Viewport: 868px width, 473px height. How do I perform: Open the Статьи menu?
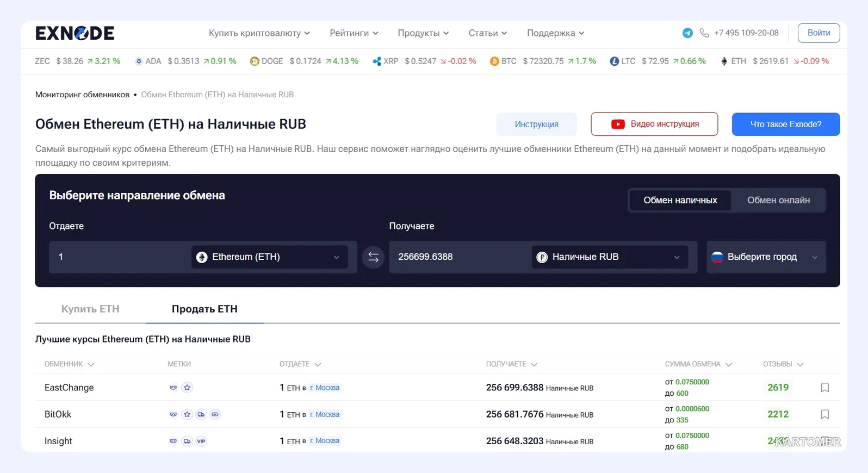(x=488, y=33)
